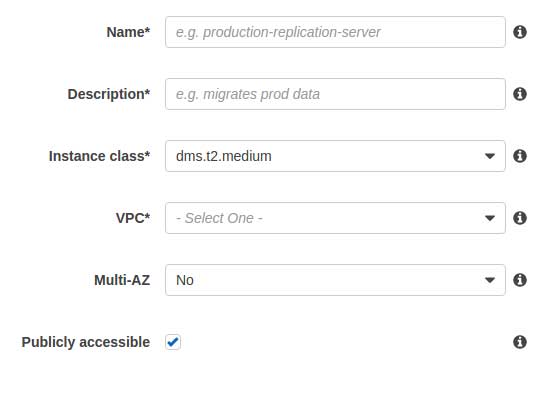Select the Multi-AZ label text
This screenshot has width=555, height=399.
(x=122, y=280)
